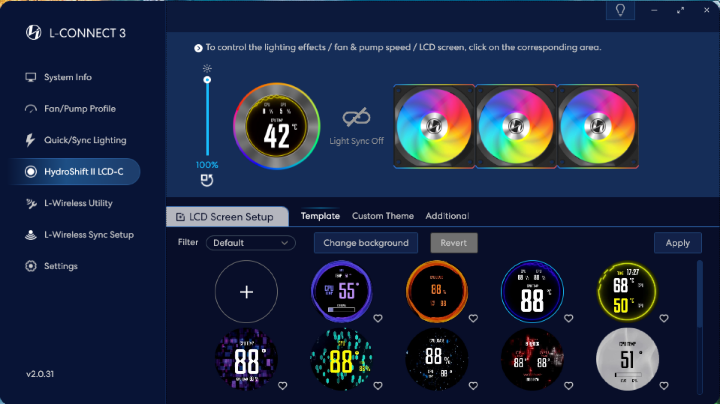Open the Filter Default dropdown

250,242
